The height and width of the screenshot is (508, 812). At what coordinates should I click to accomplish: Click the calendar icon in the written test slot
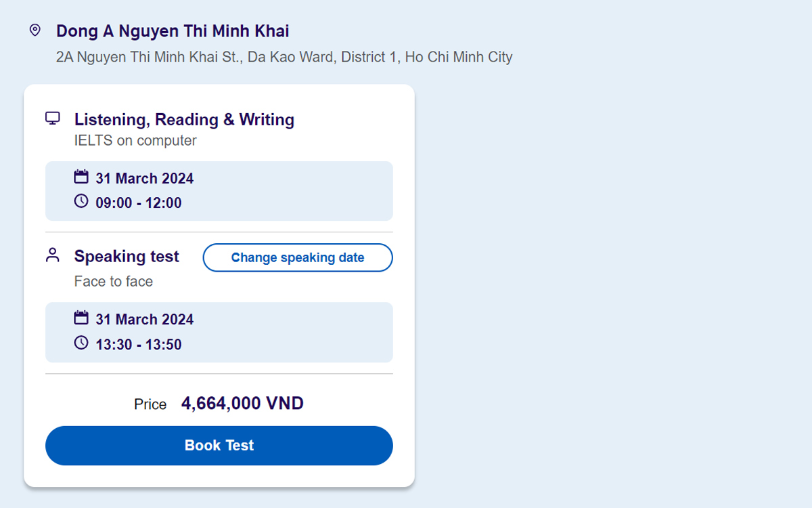[81, 175]
